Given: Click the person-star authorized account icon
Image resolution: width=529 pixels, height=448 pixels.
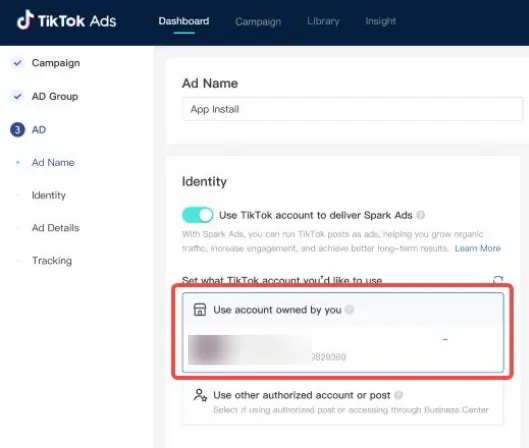Looking at the screenshot, I should click(x=200, y=395).
